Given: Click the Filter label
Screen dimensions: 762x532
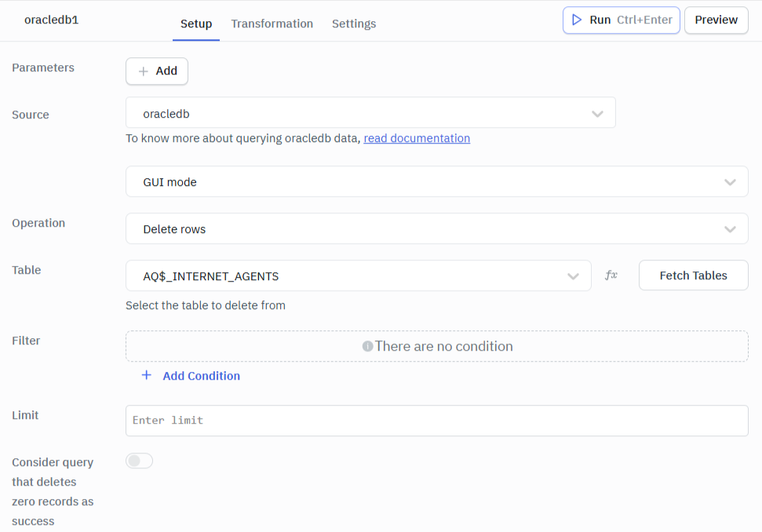Looking at the screenshot, I should [x=26, y=341].
